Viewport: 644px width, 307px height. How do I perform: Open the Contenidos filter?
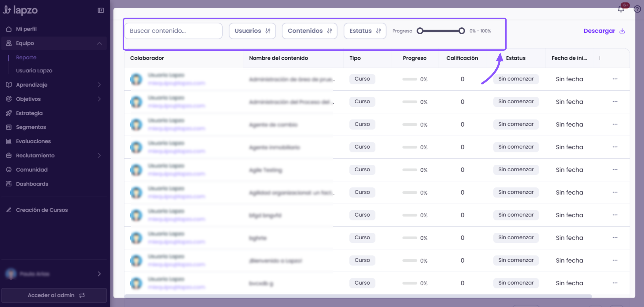point(310,31)
